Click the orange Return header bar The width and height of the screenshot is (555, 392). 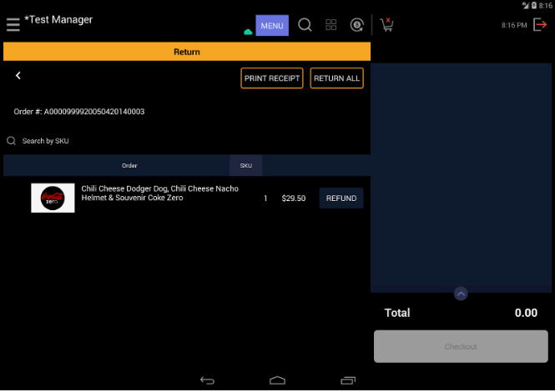tap(187, 52)
